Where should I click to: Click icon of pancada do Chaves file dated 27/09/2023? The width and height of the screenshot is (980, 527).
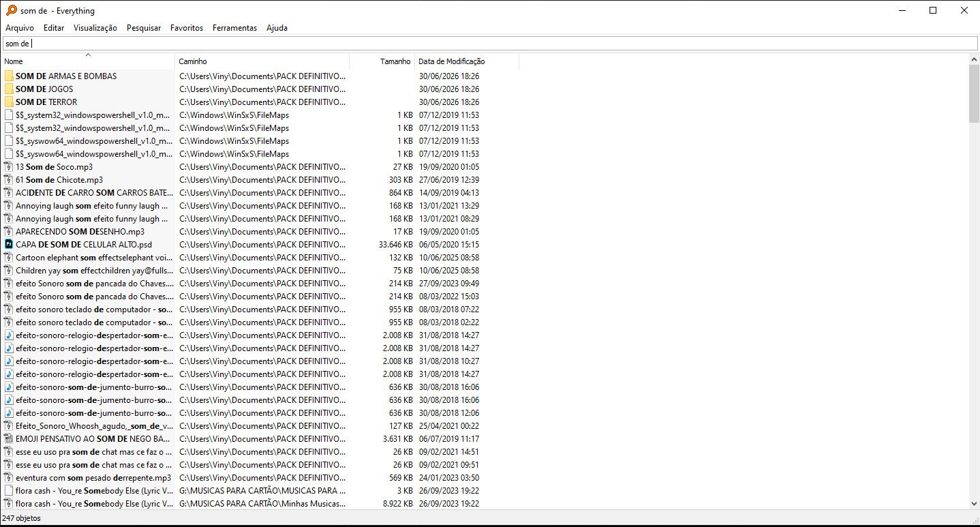pyautogui.click(x=9, y=284)
